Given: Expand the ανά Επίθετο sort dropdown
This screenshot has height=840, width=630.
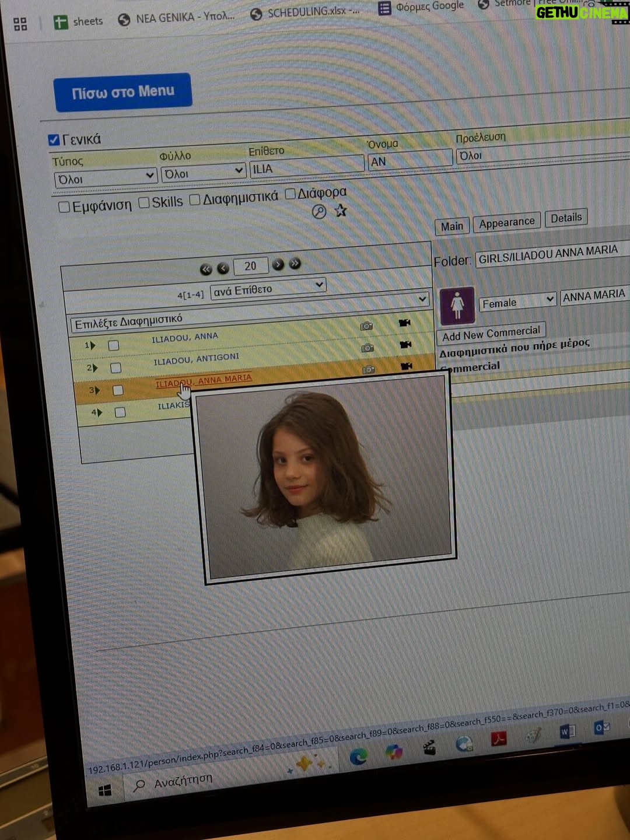Looking at the screenshot, I should [268, 289].
